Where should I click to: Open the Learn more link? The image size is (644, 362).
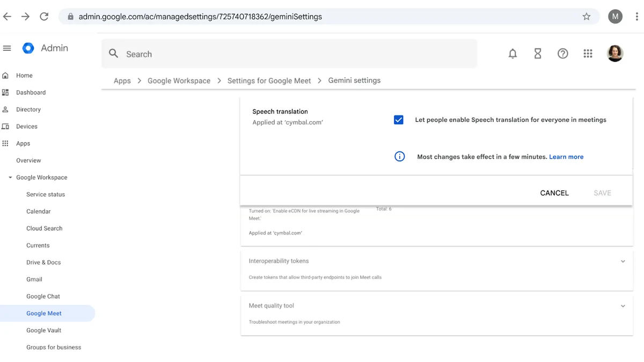click(566, 157)
